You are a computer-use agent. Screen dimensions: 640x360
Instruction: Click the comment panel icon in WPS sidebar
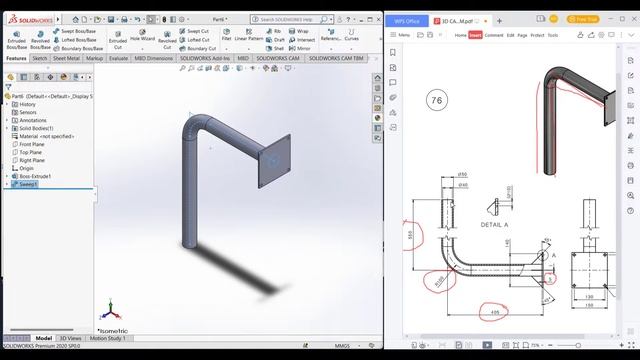(x=393, y=82)
